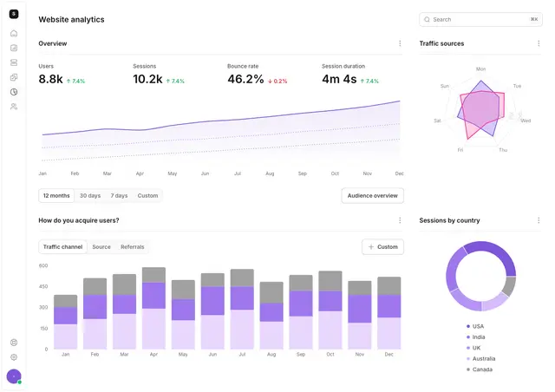The image size is (555, 392).
Task: Open Traffic sources kebab menu
Action: point(539,43)
